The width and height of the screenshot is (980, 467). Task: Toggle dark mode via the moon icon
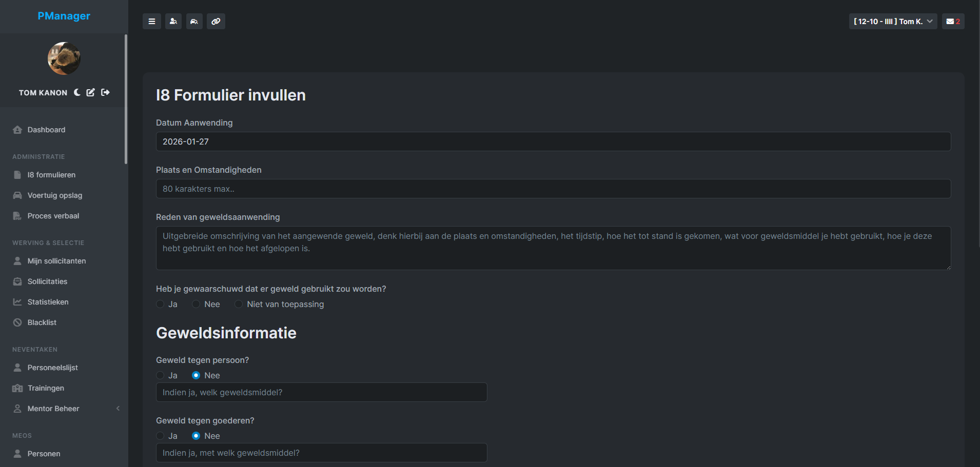(77, 92)
